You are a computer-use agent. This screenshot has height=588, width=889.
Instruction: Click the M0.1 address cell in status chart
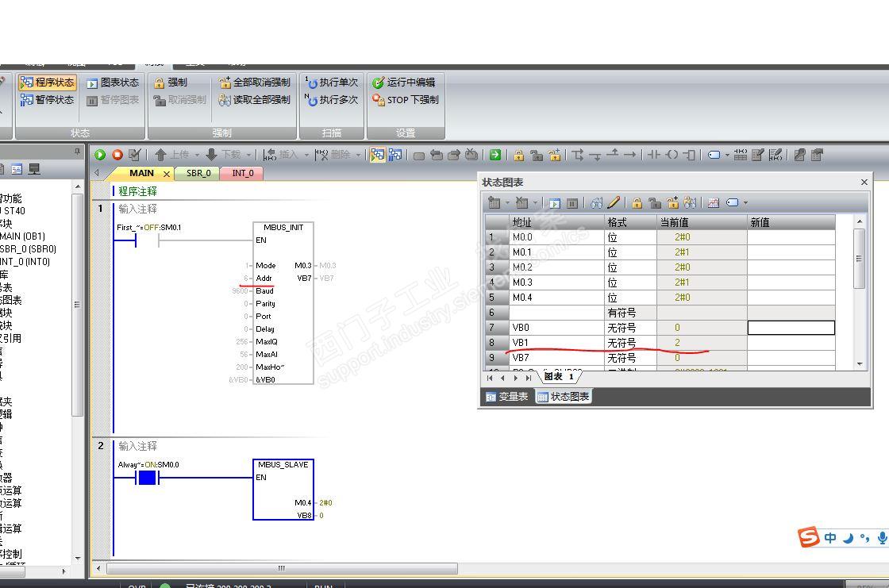[x=557, y=252]
